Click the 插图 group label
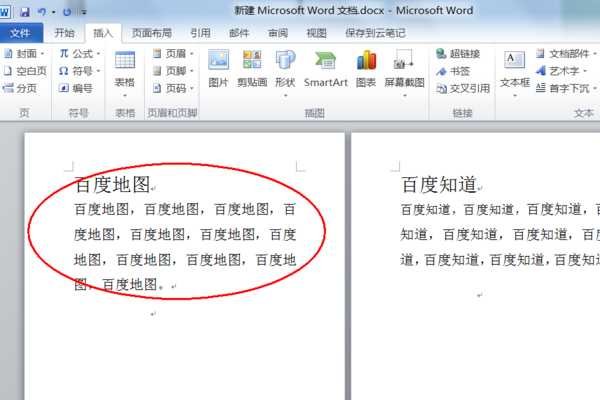This screenshot has height=400, width=600. coord(314,113)
